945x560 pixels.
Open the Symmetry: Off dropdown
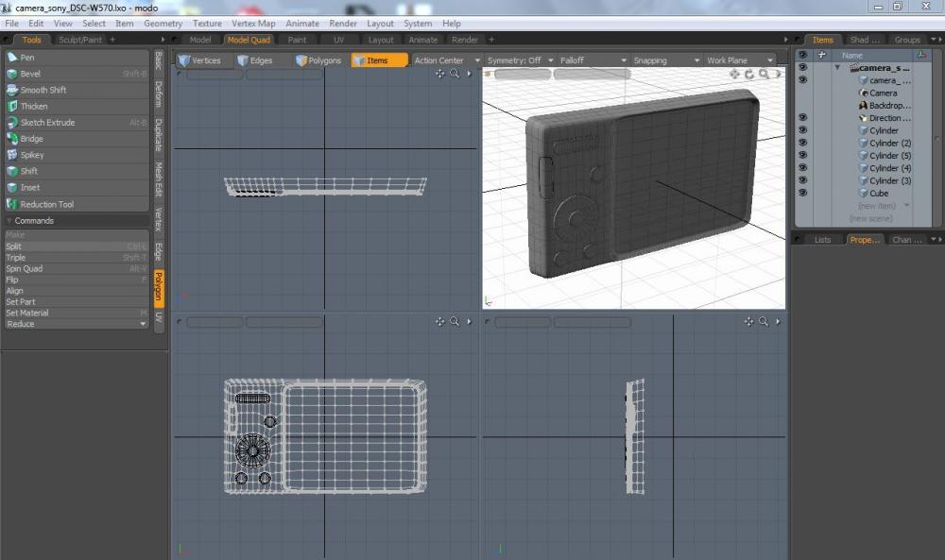point(519,60)
